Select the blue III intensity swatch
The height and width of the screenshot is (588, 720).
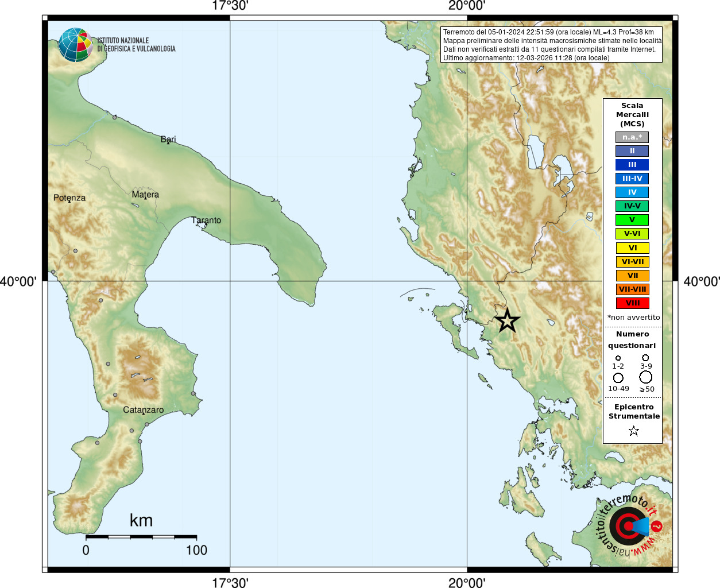click(632, 165)
